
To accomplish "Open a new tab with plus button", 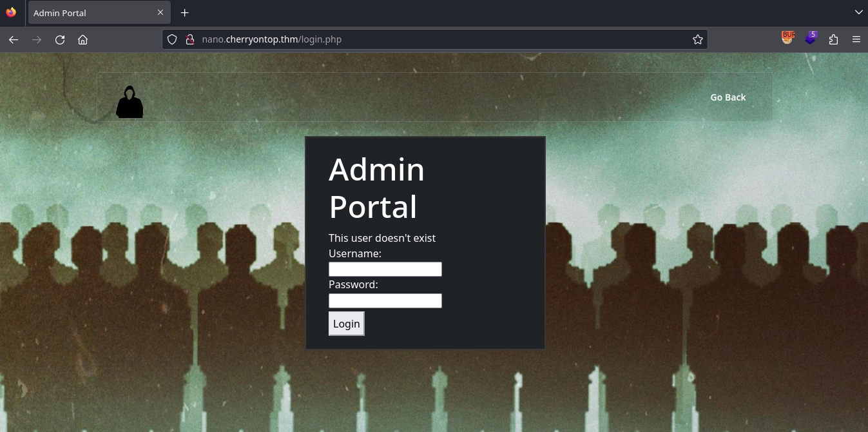I will pos(185,13).
